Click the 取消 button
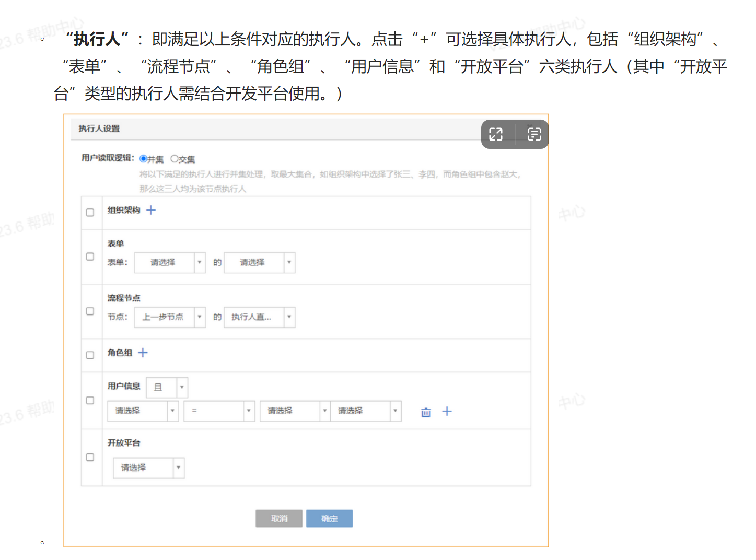The width and height of the screenshot is (756, 560). tap(279, 519)
